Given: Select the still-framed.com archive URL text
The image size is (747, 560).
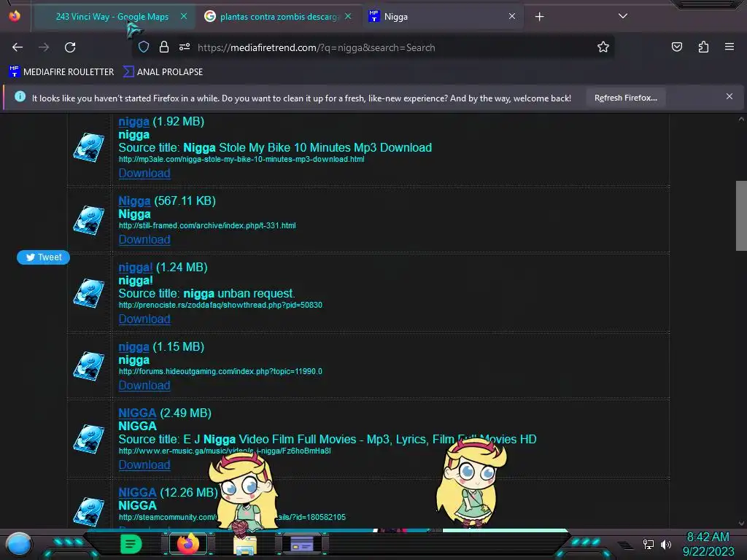Looking at the screenshot, I should click(x=207, y=226).
